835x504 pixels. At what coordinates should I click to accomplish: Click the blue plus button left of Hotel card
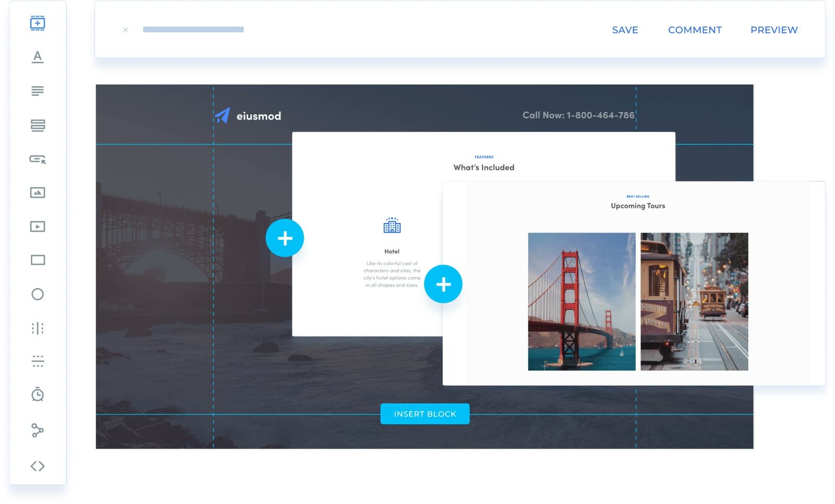tap(285, 238)
